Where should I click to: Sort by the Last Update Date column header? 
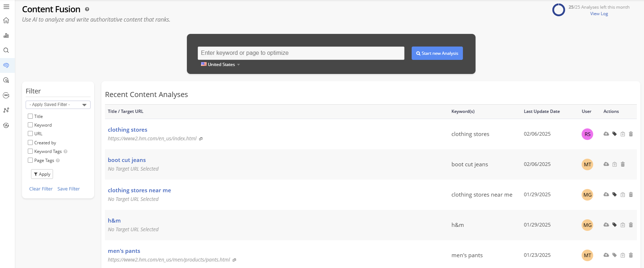click(x=542, y=111)
